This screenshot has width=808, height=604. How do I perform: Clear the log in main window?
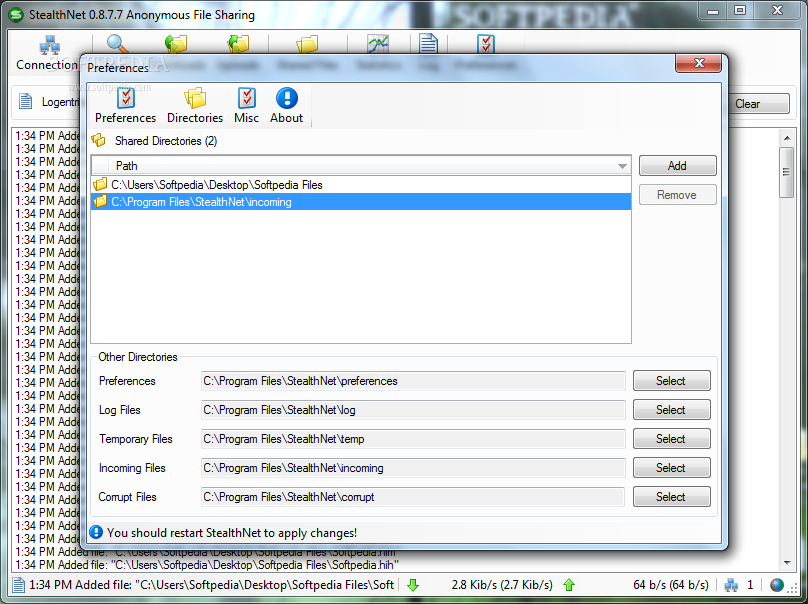point(758,104)
